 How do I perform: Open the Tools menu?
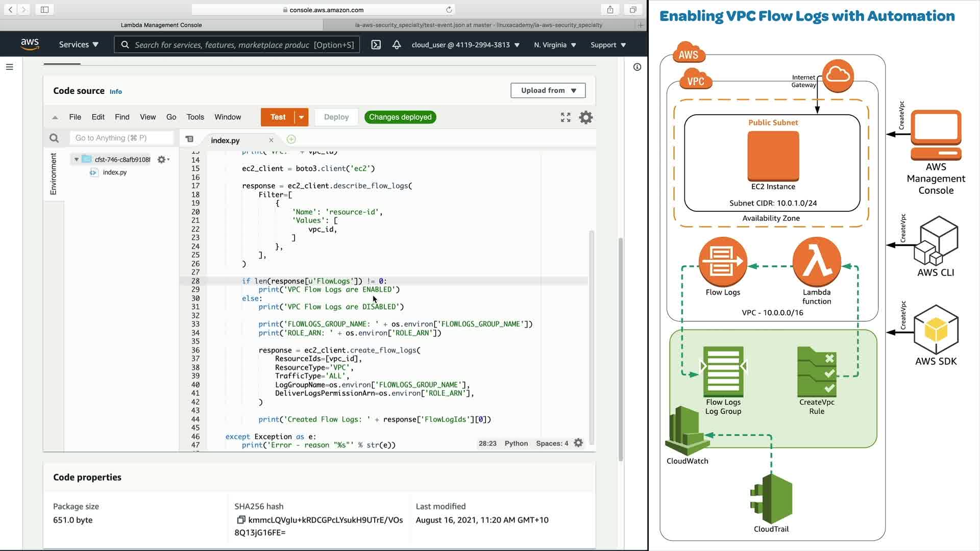195,117
